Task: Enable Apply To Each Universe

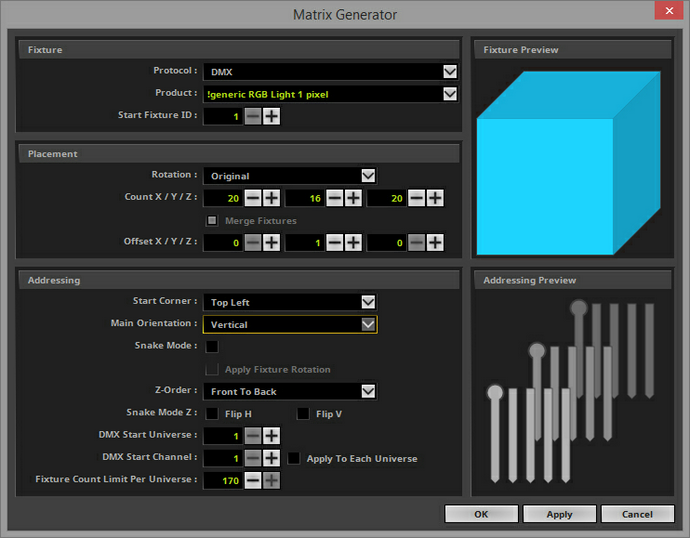Action: [x=294, y=458]
